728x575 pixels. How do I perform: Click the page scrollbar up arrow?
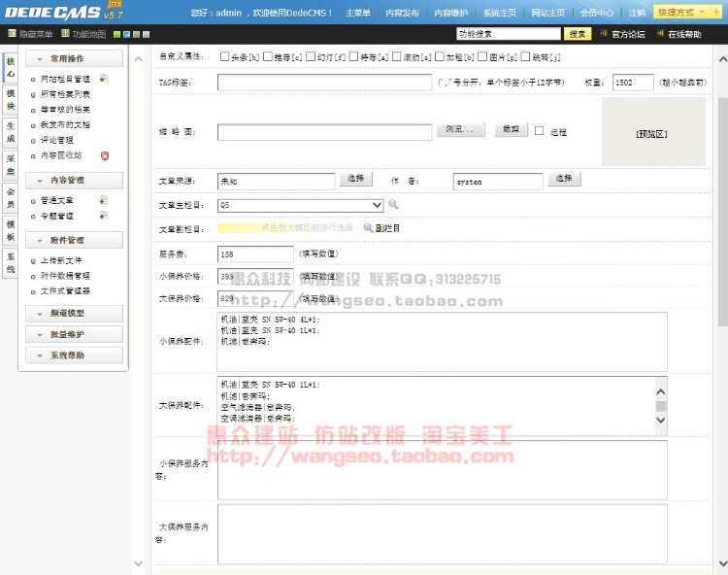point(723,59)
